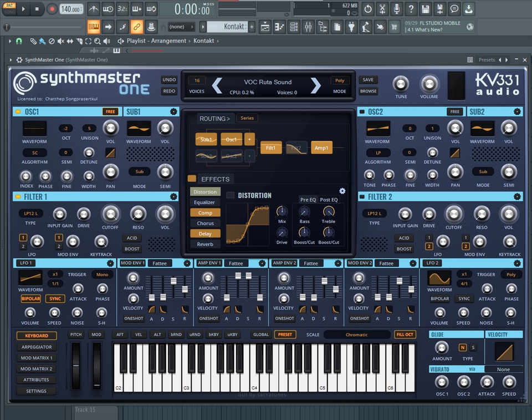This screenshot has width=532, height=420.
Task: Open SUB2 section gear settings
Action: point(517,112)
